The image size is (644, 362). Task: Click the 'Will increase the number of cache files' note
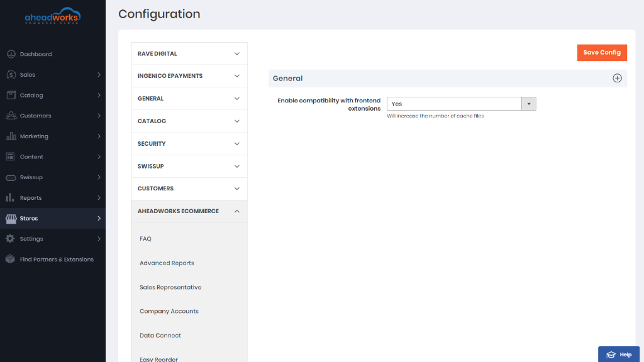coord(435,116)
